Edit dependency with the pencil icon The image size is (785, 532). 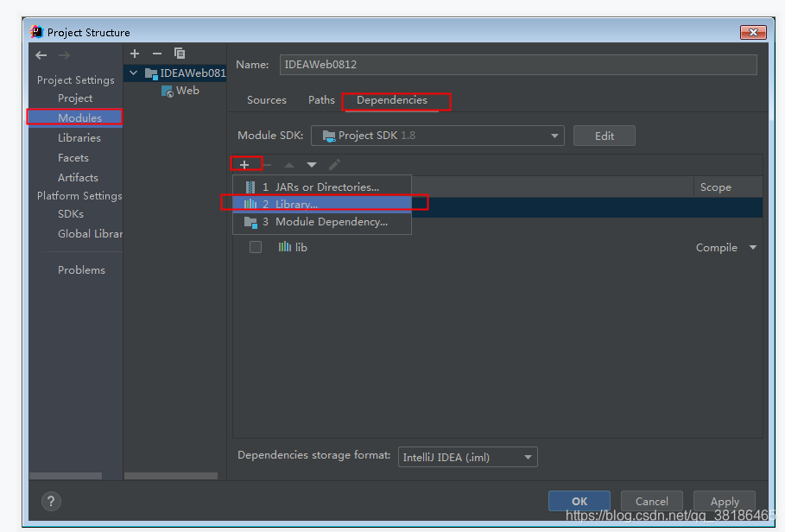point(334,165)
